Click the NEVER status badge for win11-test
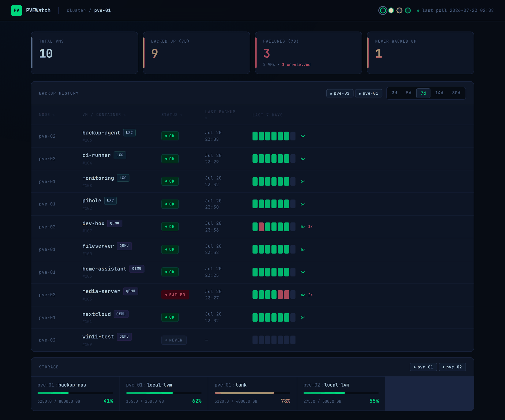The width and height of the screenshot is (505, 420). point(174,340)
